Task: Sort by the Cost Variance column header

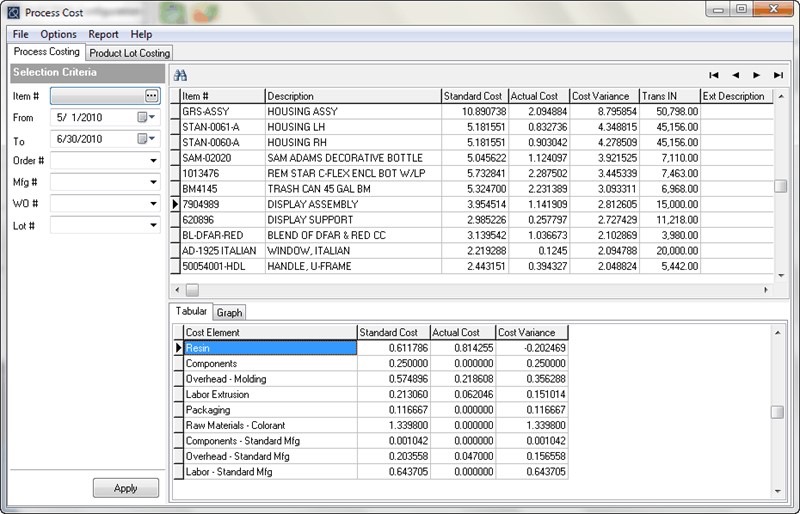Action: coord(604,96)
